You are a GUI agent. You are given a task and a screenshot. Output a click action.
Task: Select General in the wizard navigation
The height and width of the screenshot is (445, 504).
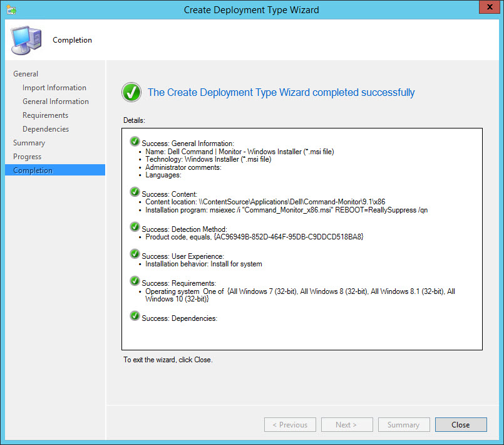click(26, 74)
